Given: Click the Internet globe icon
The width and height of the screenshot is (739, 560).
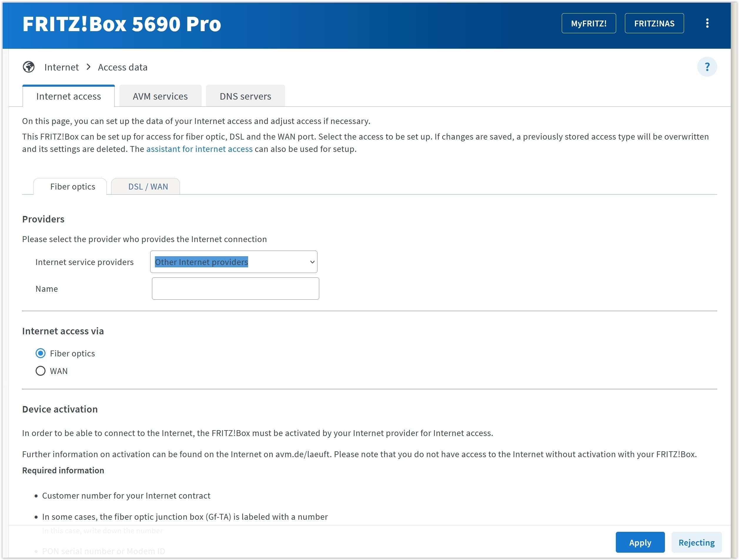Looking at the screenshot, I should coord(29,67).
